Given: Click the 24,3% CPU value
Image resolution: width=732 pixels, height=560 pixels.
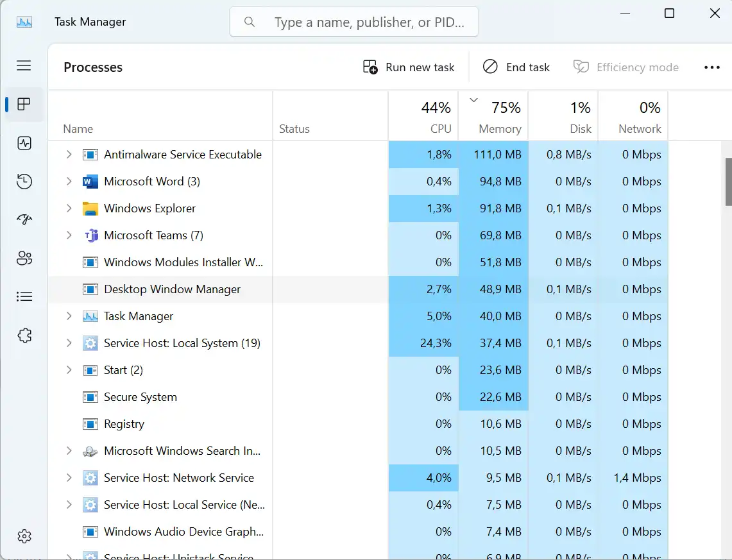Looking at the screenshot, I should coord(436,343).
